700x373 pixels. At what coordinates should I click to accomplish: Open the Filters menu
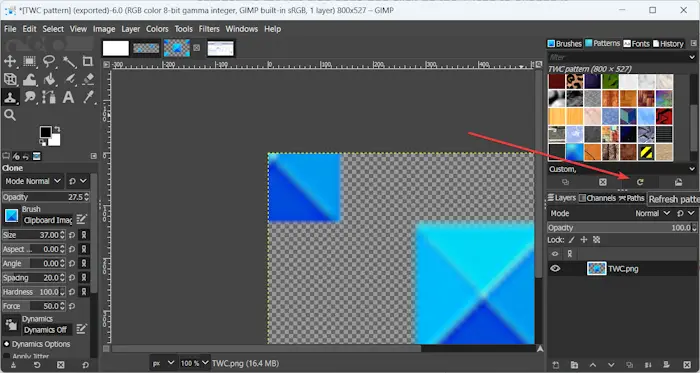click(209, 29)
